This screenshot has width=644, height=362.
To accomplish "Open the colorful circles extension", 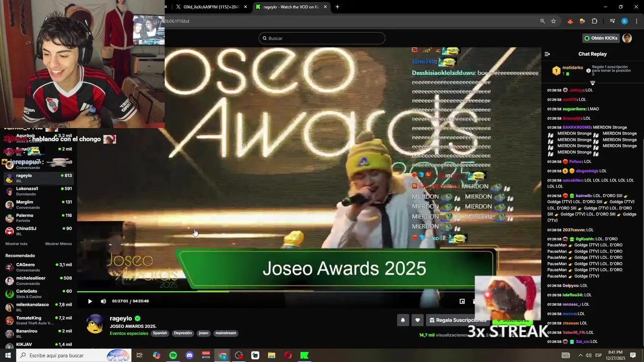I will coord(582,21).
